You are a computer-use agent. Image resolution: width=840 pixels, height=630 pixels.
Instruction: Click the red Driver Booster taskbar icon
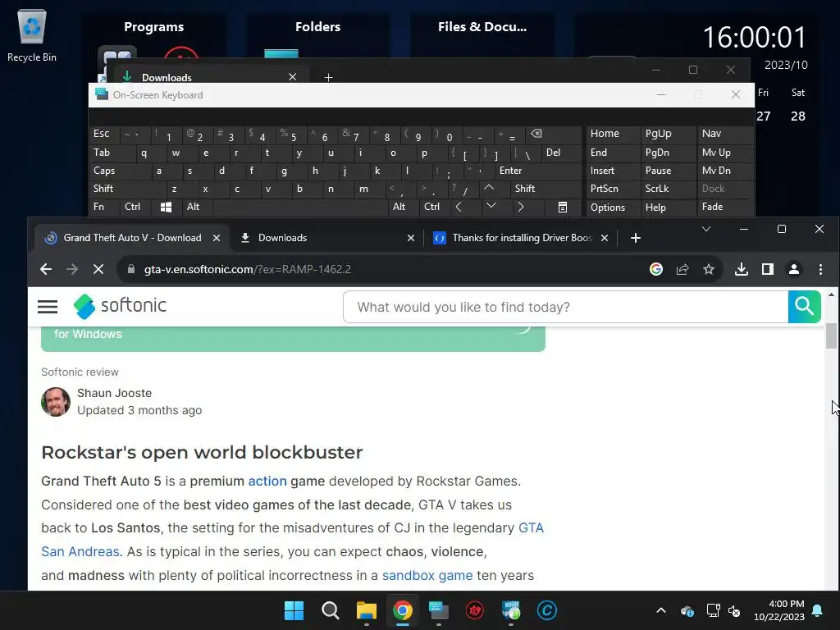pyautogui.click(x=475, y=610)
